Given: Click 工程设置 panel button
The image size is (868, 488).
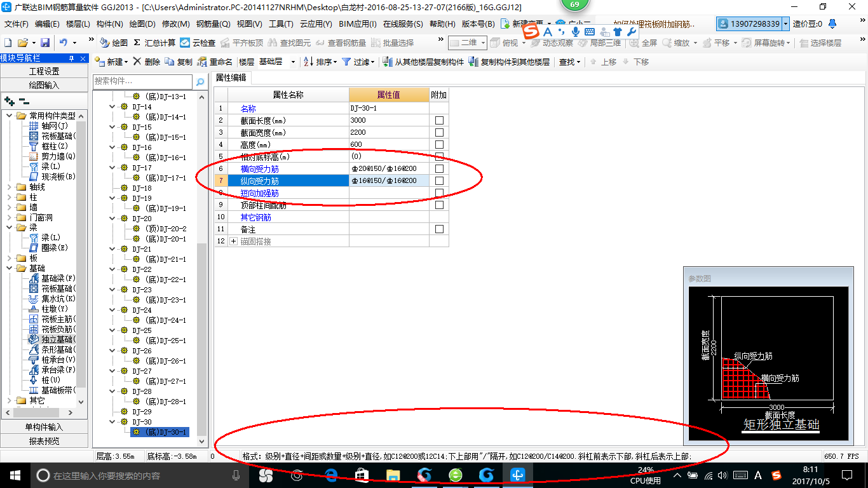Looking at the screenshot, I should tap(44, 71).
